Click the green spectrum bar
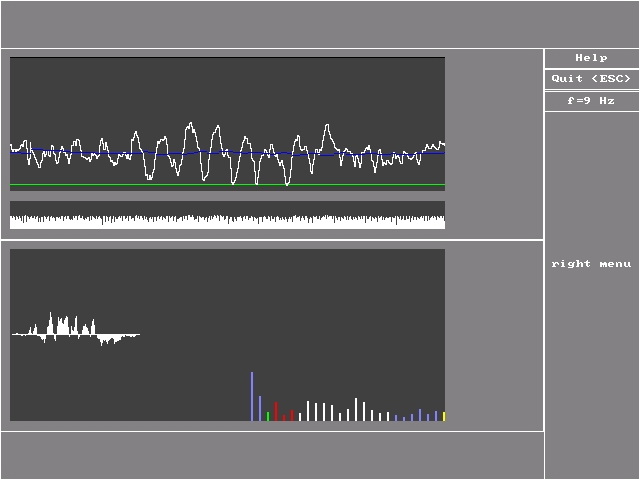This screenshot has width=640, height=480. (x=268, y=416)
